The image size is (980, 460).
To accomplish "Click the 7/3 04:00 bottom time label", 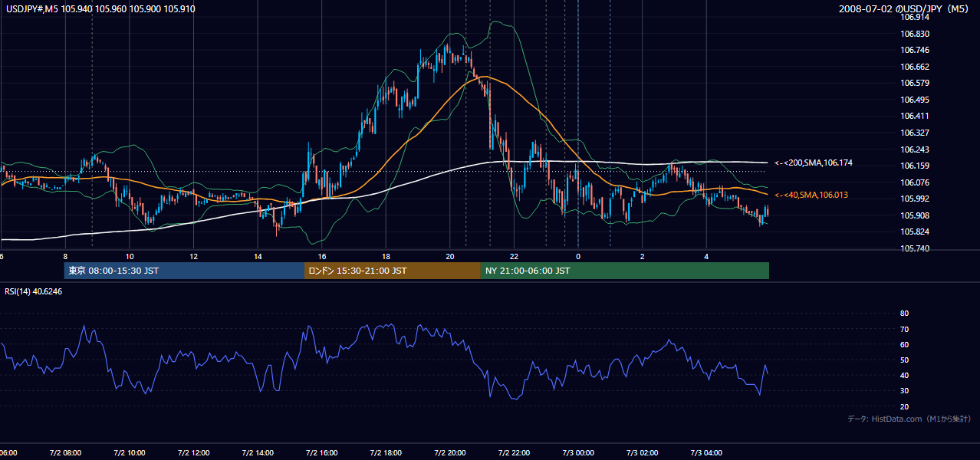I will [x=706, y=453].
